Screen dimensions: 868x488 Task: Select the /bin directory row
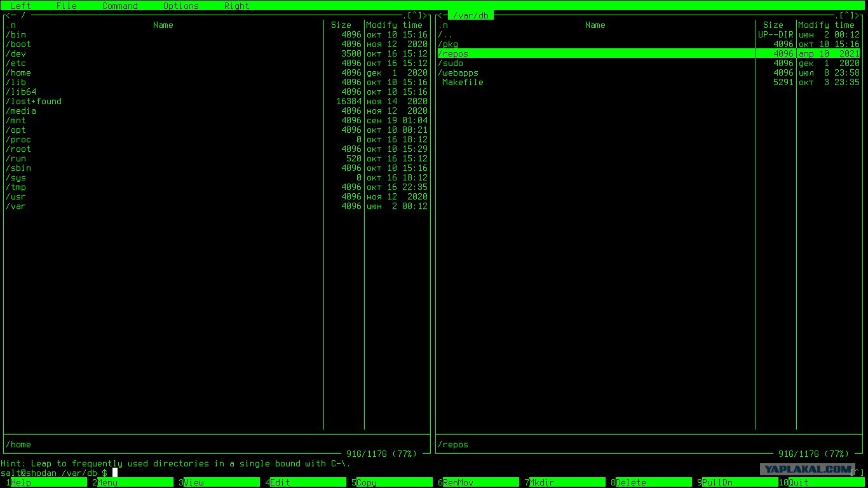(216, 34)
